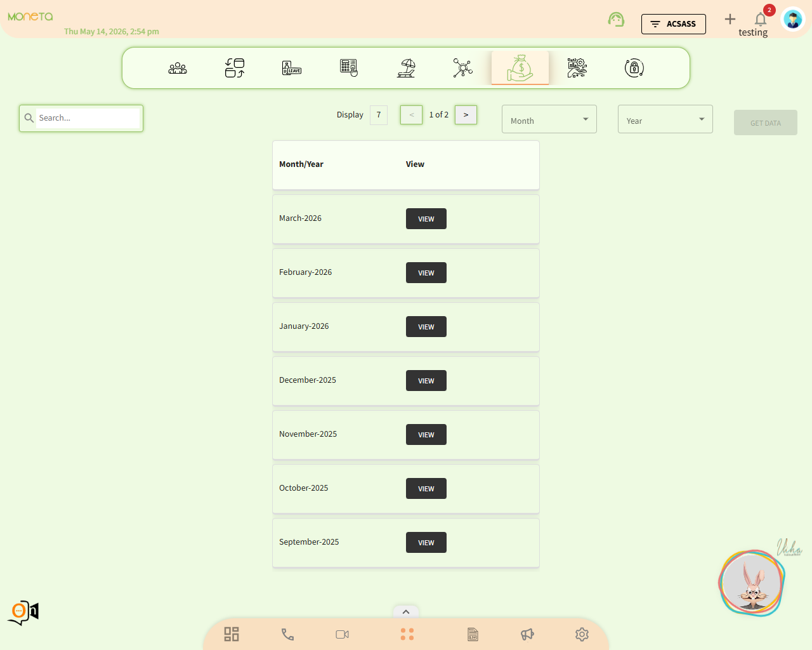Image resolution: width=812 pixels, height=650 pixels.
Task: Collapse the bottom dock with chevron
Action: point(406,612)
